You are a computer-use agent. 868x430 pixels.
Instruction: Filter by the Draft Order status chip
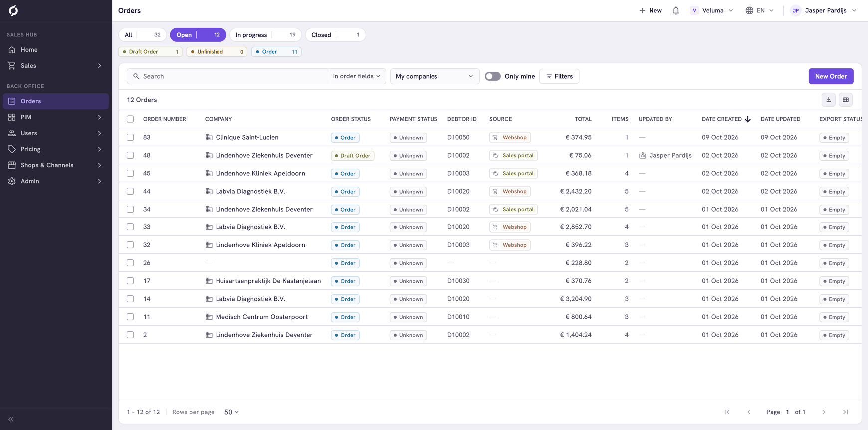tap(150, 52)
